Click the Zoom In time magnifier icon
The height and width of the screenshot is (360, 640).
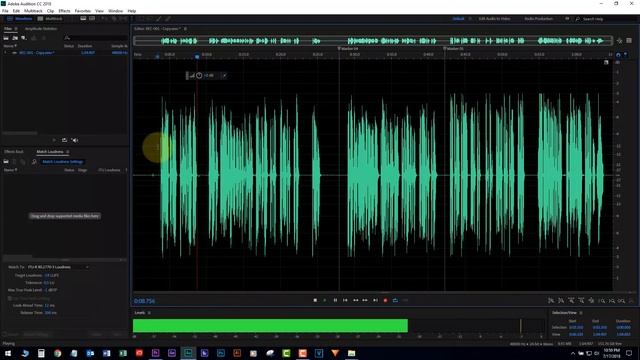tap(571, 301)
